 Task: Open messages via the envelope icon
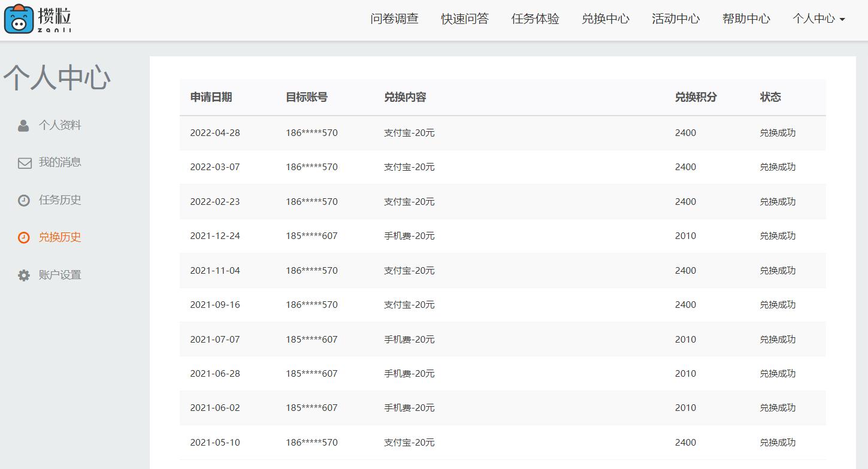pyautogui.click(x=23, y=162)
